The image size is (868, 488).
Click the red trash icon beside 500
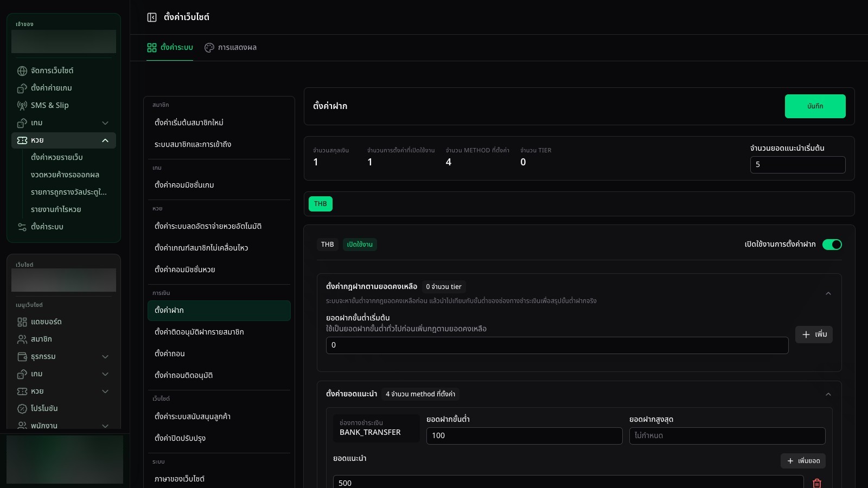point(817,483)
